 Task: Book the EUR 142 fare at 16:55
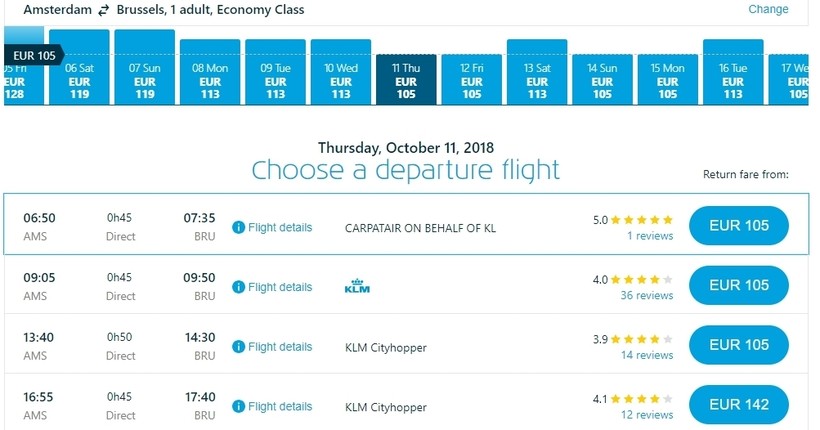click(739, 405)
